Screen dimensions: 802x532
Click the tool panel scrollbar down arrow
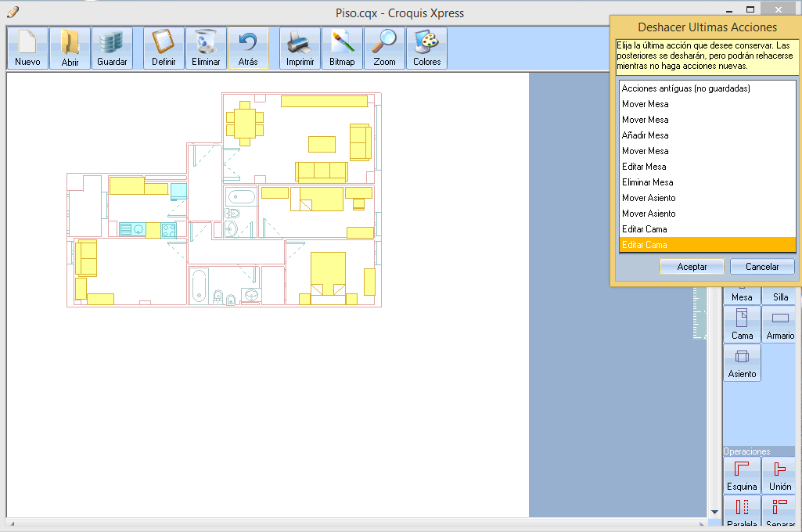coord(714,512)
